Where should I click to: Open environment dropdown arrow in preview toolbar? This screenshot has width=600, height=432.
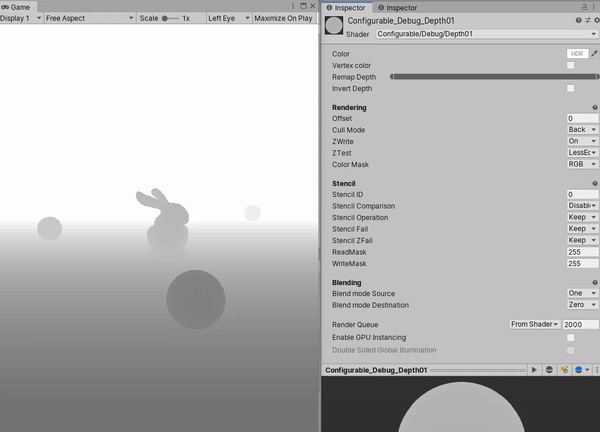(x=587, y=370)
